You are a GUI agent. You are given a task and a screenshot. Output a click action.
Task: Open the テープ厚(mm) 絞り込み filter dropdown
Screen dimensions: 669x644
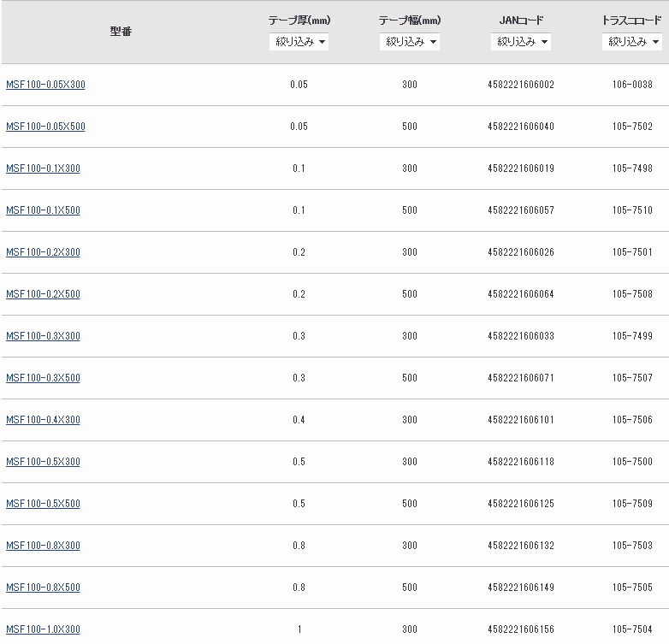click(x=299, y=42)
